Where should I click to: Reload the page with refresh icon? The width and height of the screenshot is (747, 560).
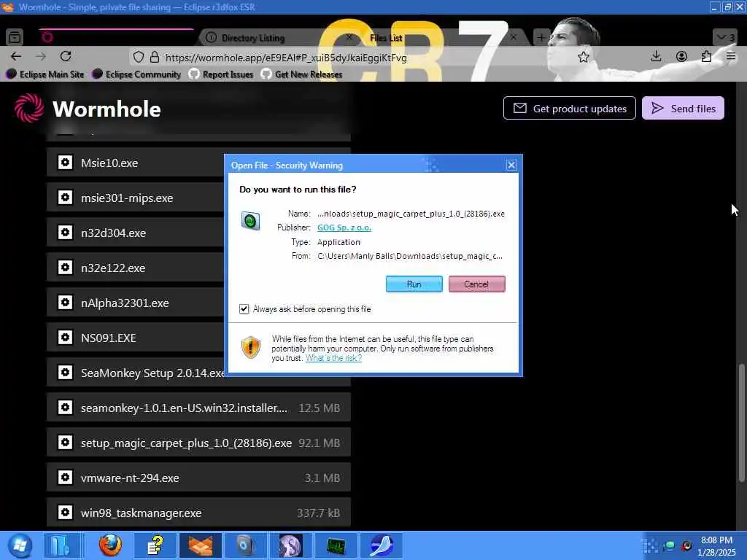pyautogui.click(x=66, y=56)
